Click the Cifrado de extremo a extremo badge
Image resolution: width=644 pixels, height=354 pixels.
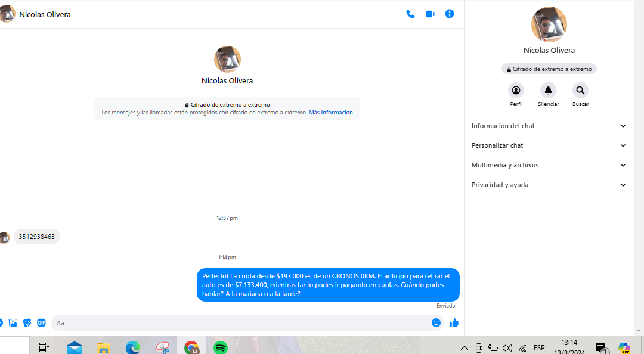[x=549, y=69]
